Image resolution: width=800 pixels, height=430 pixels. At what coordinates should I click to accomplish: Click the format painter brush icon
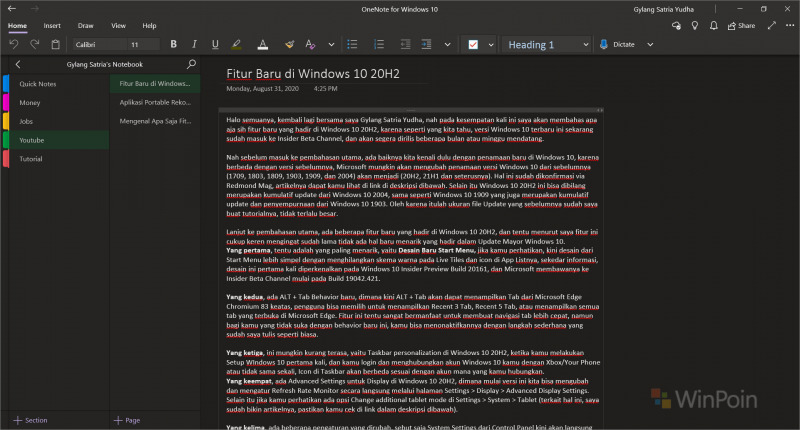tap(289, 44)
